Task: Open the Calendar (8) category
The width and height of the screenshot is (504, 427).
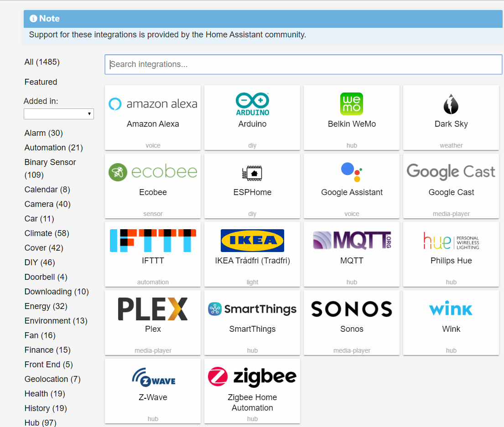Action: coord(47,190)
